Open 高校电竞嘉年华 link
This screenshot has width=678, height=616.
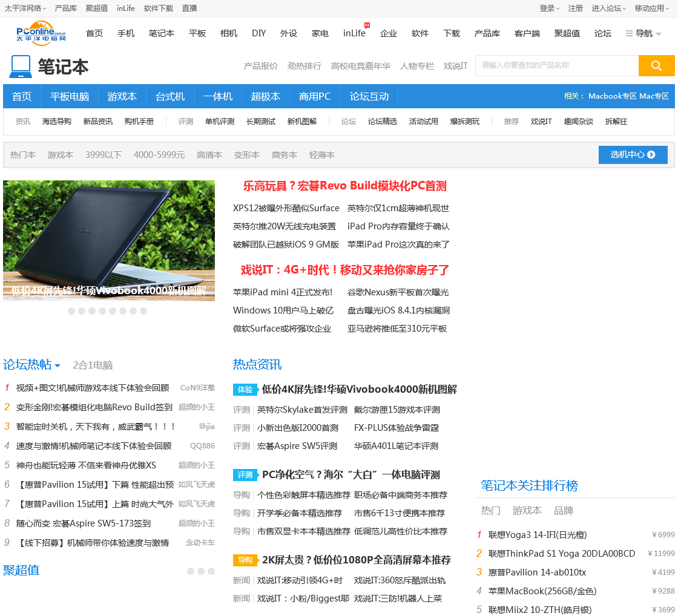(x=361, y=66)
